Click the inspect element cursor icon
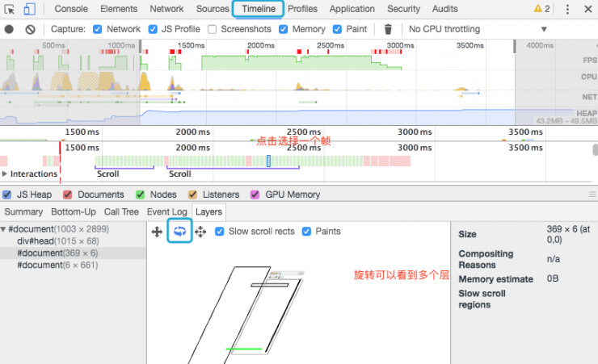The width and height of the screenshot is (598, 364). [9, 10]
